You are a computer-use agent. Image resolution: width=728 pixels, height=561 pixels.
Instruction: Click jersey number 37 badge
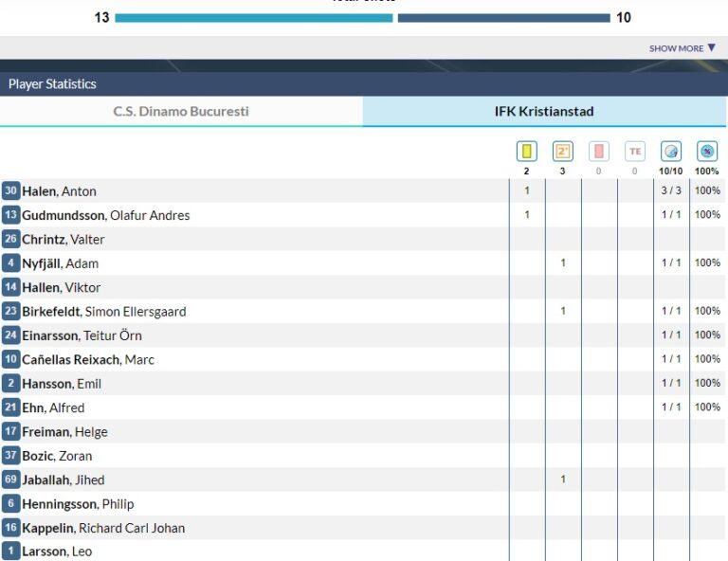(x=10, y=456)
